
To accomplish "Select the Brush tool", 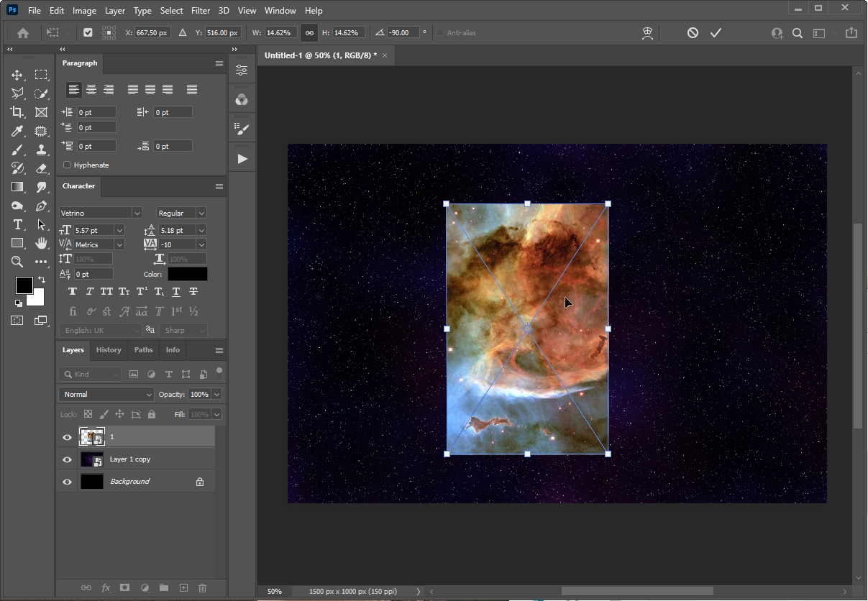I will 17,150.
